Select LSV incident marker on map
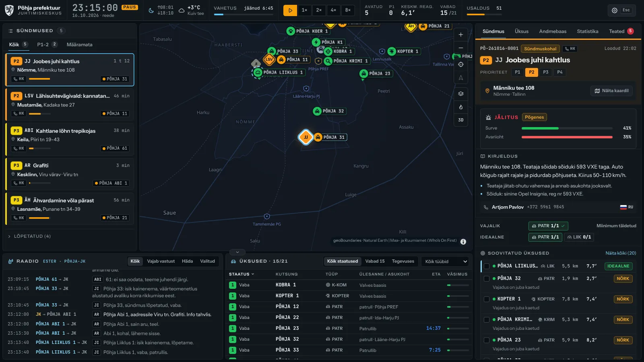This screenshot has height=362, width=644. [x=269, y=60]
